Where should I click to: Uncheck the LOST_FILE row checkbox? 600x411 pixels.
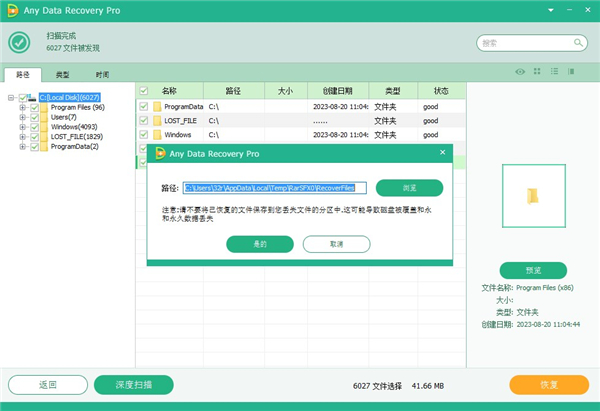pos(144,120)
